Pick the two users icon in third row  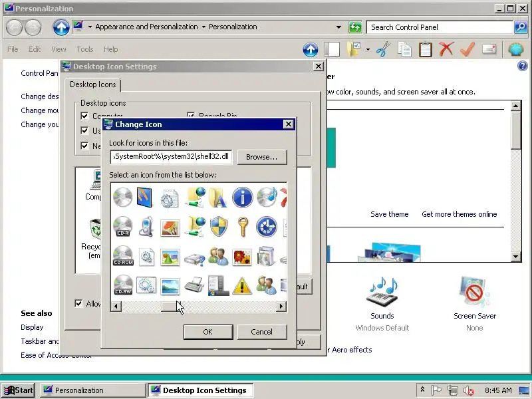pos(218,256)
